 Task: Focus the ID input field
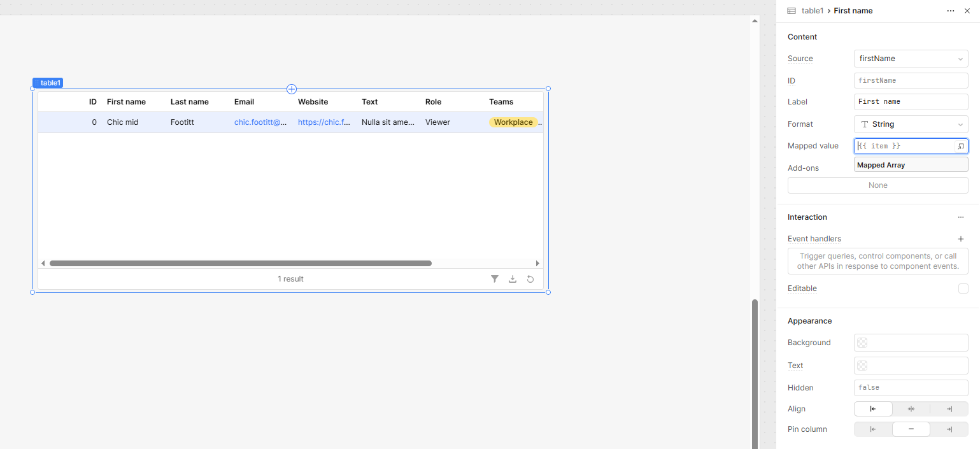tap(911, 81)
